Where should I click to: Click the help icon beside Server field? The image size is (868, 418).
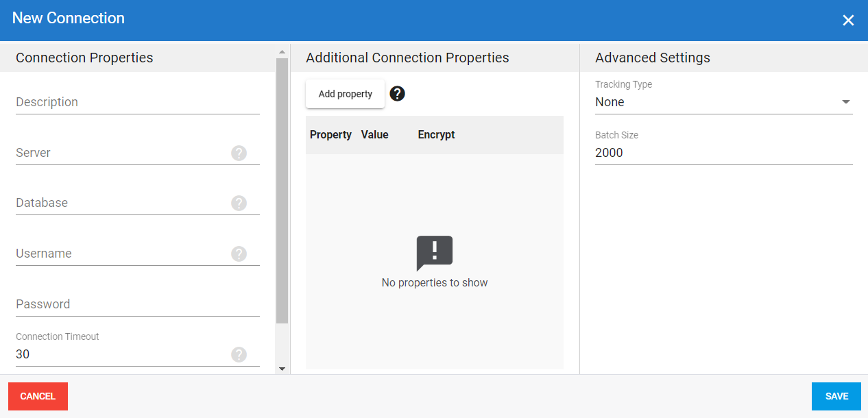[x=239, y=153]
